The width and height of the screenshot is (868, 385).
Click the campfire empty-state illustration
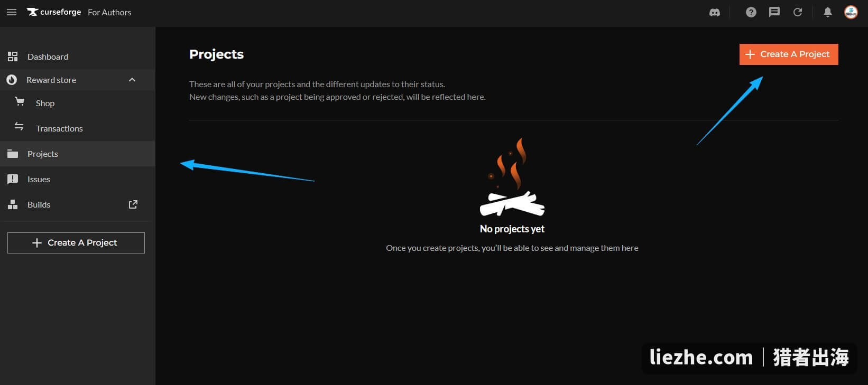coord(512,177)
